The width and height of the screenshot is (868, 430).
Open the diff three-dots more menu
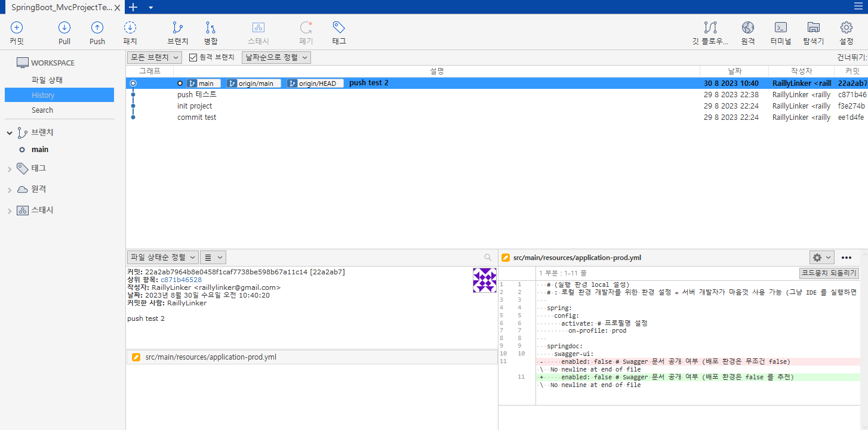847,258
